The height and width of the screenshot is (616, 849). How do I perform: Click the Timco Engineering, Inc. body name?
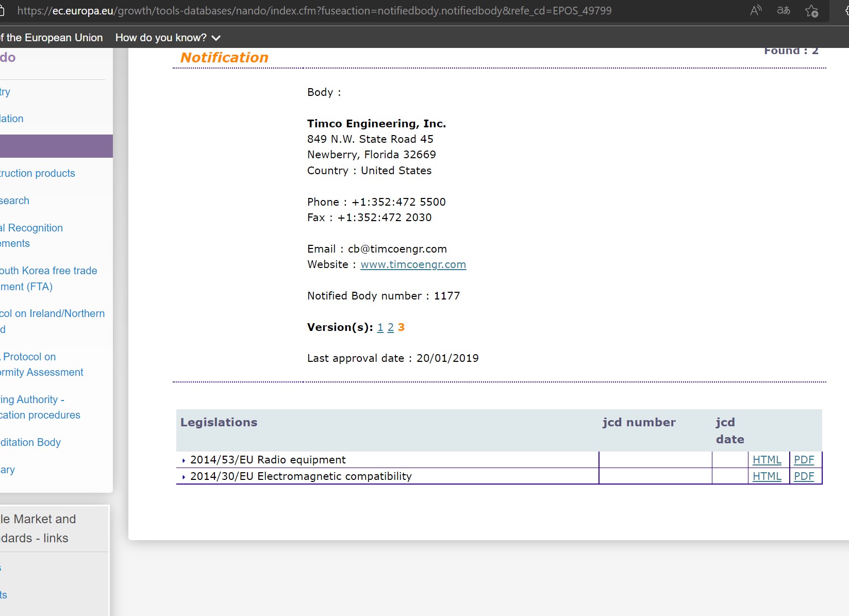pos(377,124)
